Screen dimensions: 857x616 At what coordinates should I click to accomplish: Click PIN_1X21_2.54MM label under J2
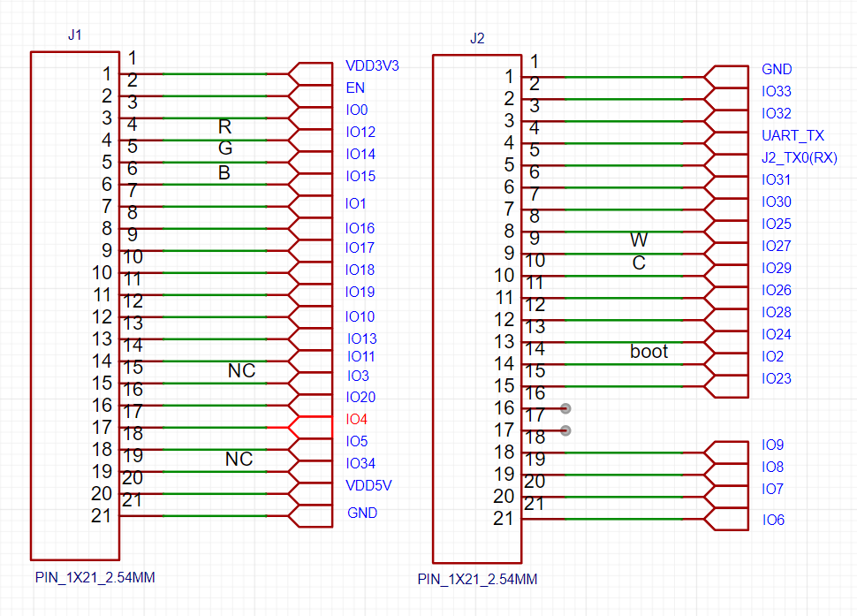(x=478, y=580)
